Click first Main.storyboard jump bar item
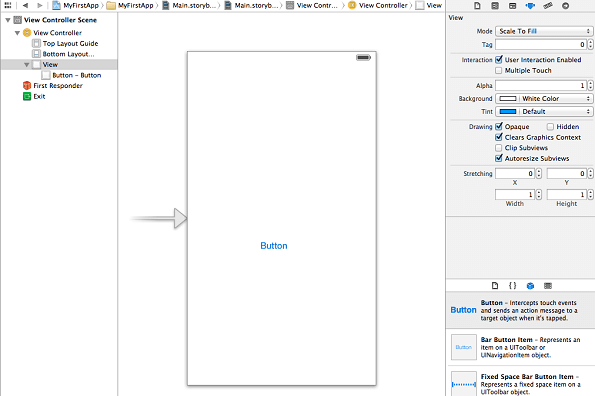The width and height of the screenshot is (595, 396). [189, 5]
